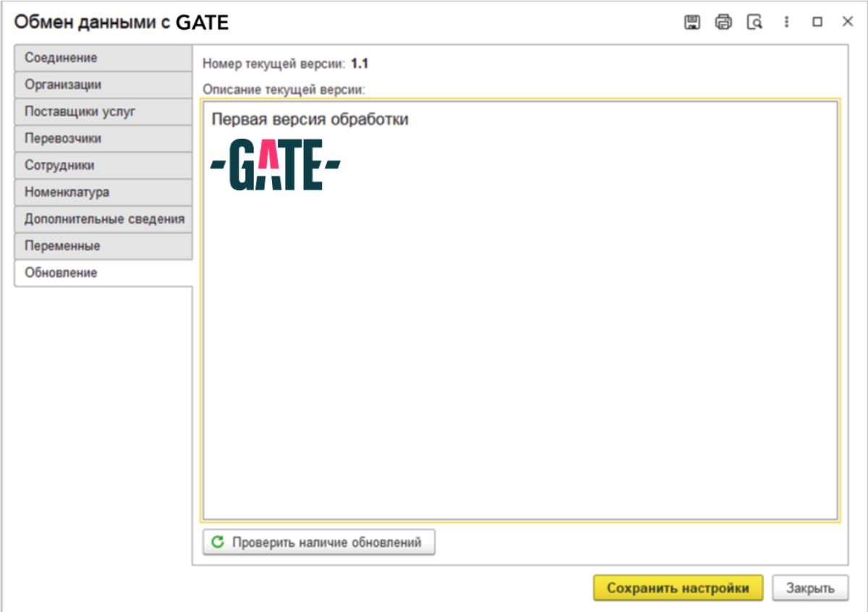Click Сохранить настройки button

678,588
